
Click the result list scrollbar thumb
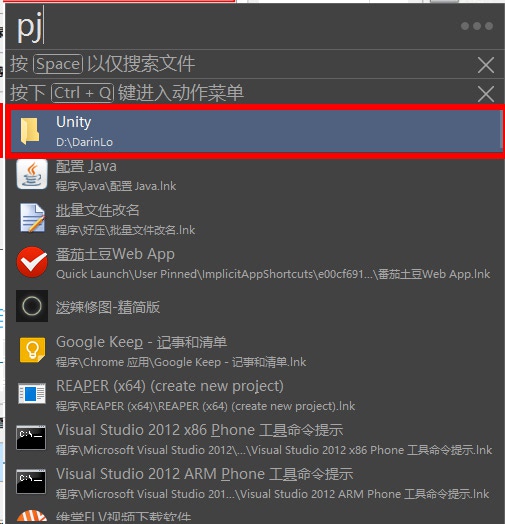tap(501, 129)
